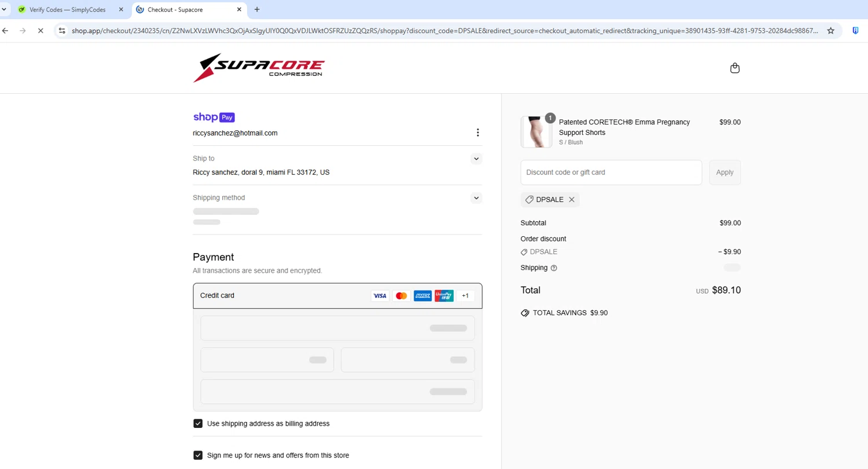The height and width of the screenshot is (469, 868).
Task: Click the browser forward arrow
Action: [23, 31]
